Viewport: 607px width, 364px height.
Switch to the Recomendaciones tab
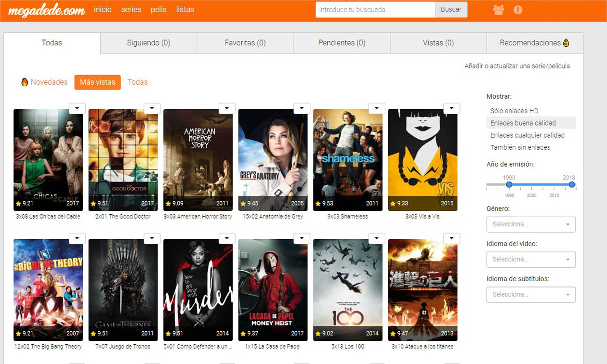535,43
